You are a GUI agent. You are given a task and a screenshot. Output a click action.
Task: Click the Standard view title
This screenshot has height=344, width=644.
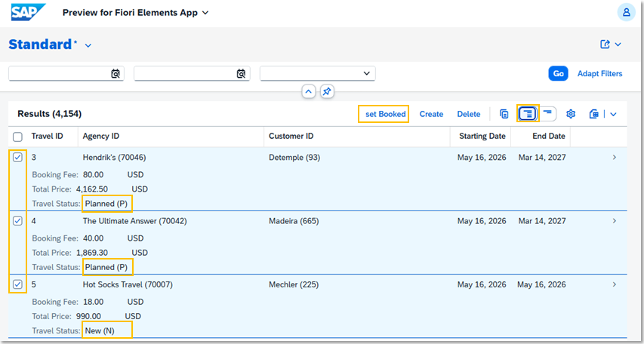point(40,45)
